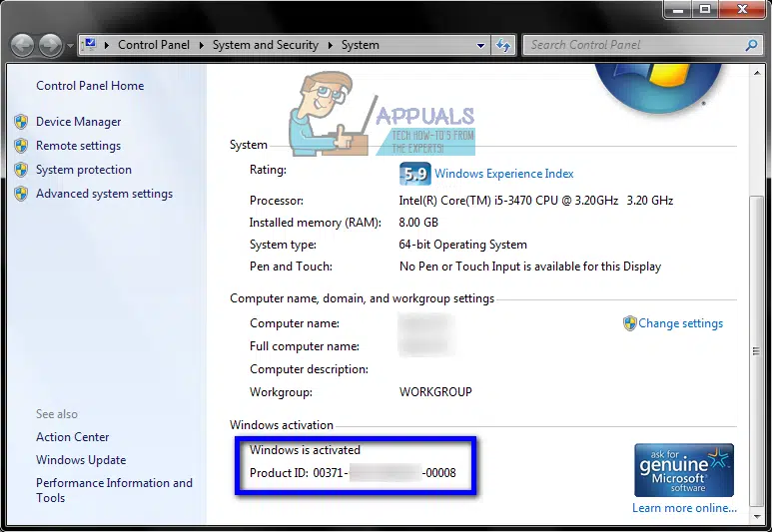Click the Back navigation arrow button
The image size is (772, 532).
click(x=22, y=45)
